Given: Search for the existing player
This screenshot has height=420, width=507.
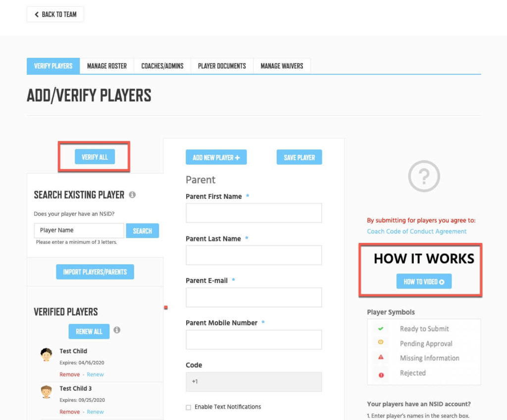Looking at the screenshot, I should point(142,231).
